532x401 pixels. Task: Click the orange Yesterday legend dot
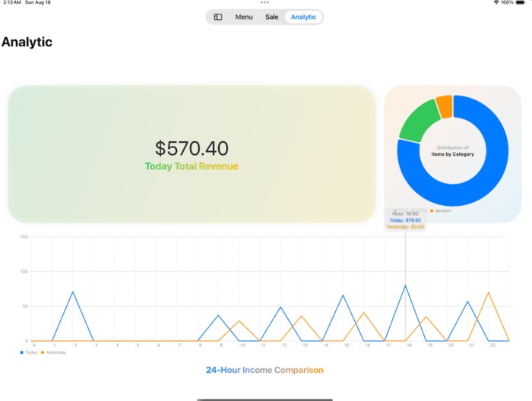[x=43, y=352]
